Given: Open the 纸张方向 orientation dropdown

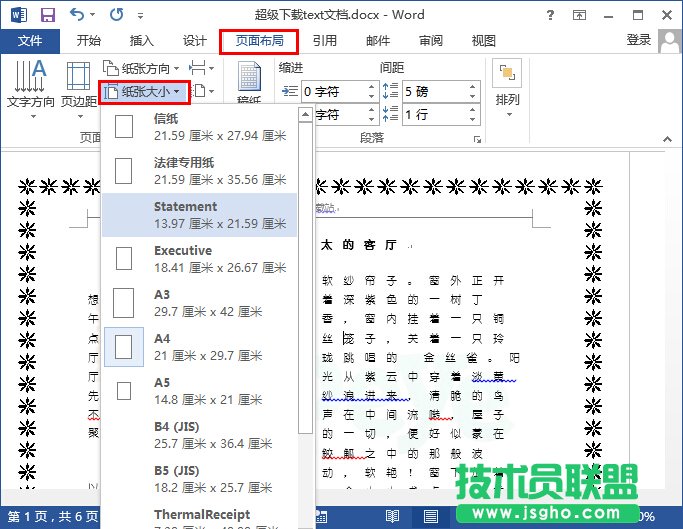Looking at the screenshot, I should coord(141,68).
